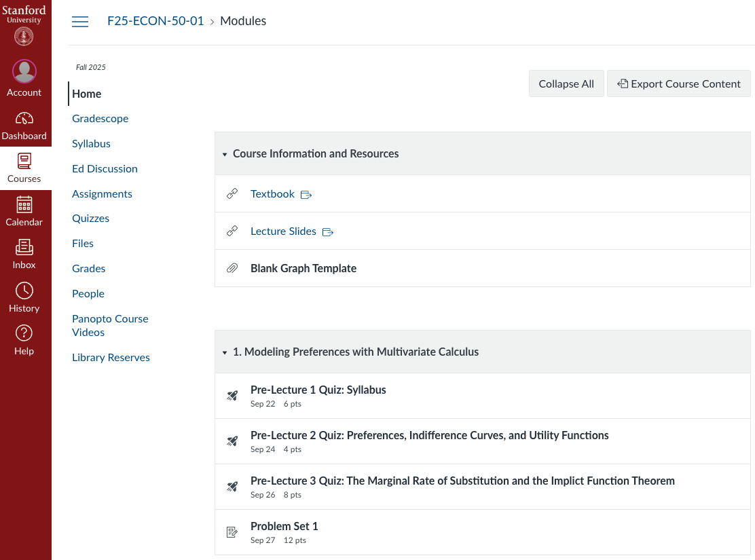755x560 pixels.
Task: Open the Calendar icon in sidebar
Action: (x=24, y=204)
